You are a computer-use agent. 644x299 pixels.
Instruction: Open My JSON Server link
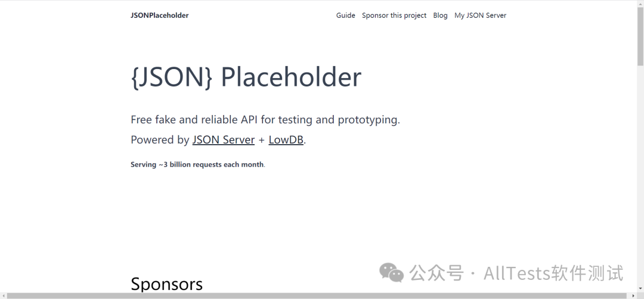click(480, 15)
